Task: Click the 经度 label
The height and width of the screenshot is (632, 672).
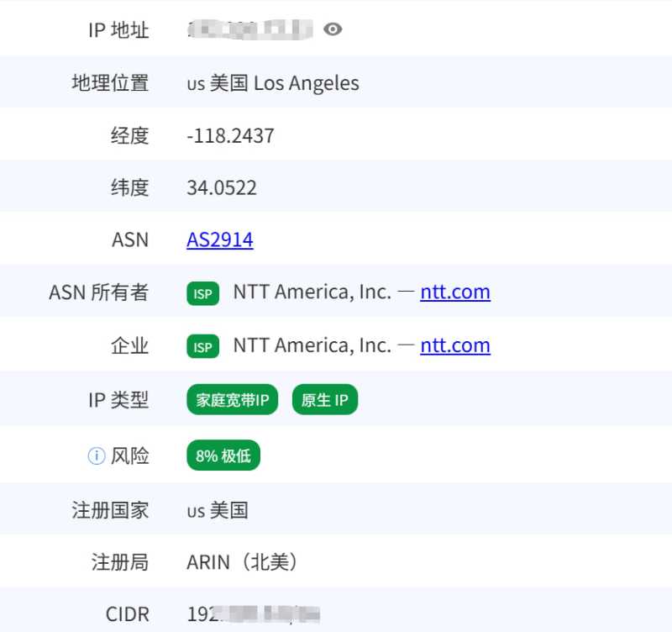Action: (x=130, y=136)
